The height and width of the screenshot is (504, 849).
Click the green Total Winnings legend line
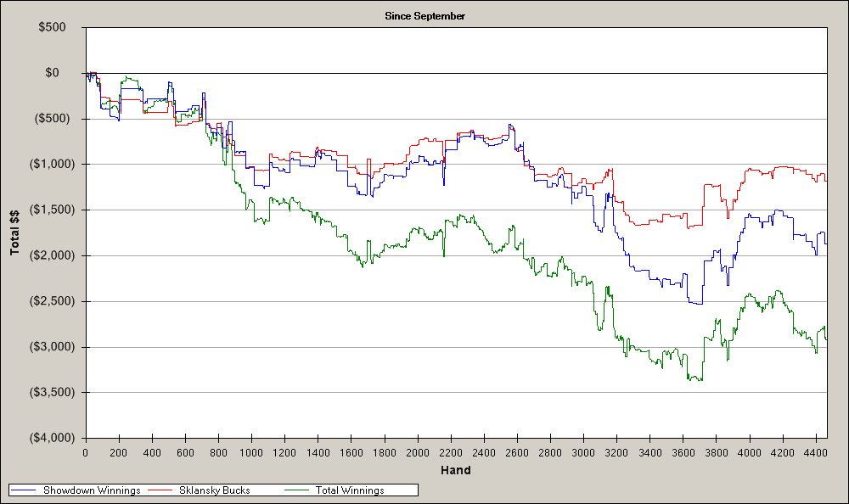click(x=297, y=490)
